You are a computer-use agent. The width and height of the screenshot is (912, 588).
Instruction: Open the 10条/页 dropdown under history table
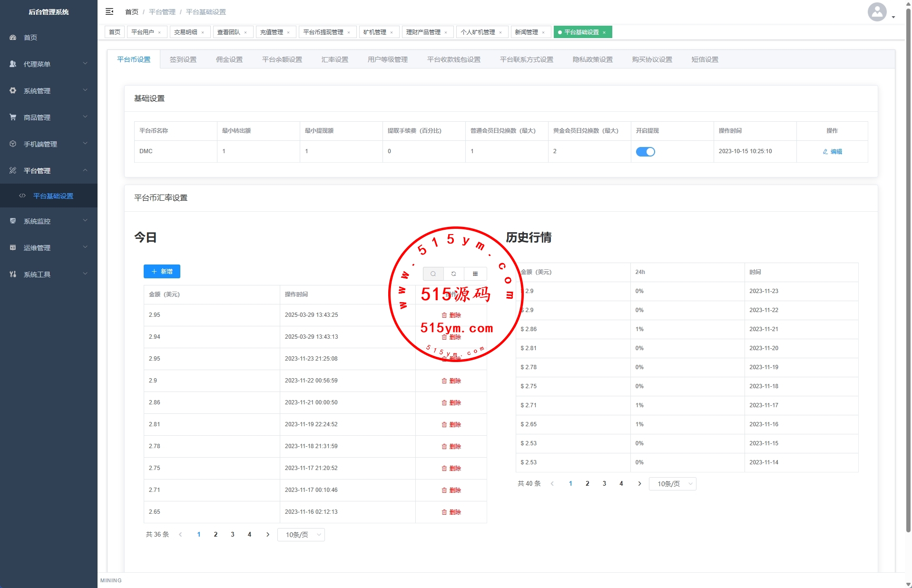(x=672, y=484)
